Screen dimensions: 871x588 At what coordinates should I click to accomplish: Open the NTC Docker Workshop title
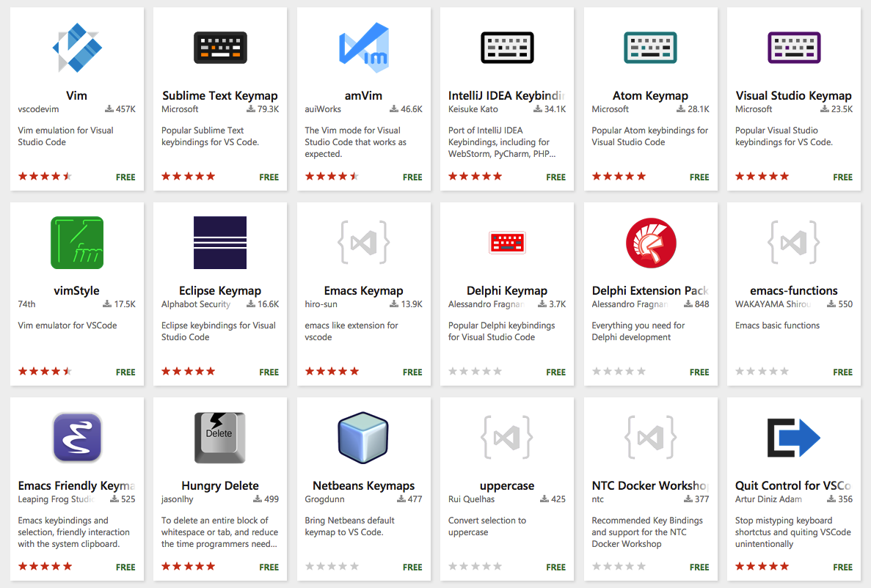[x=650, y=485]
